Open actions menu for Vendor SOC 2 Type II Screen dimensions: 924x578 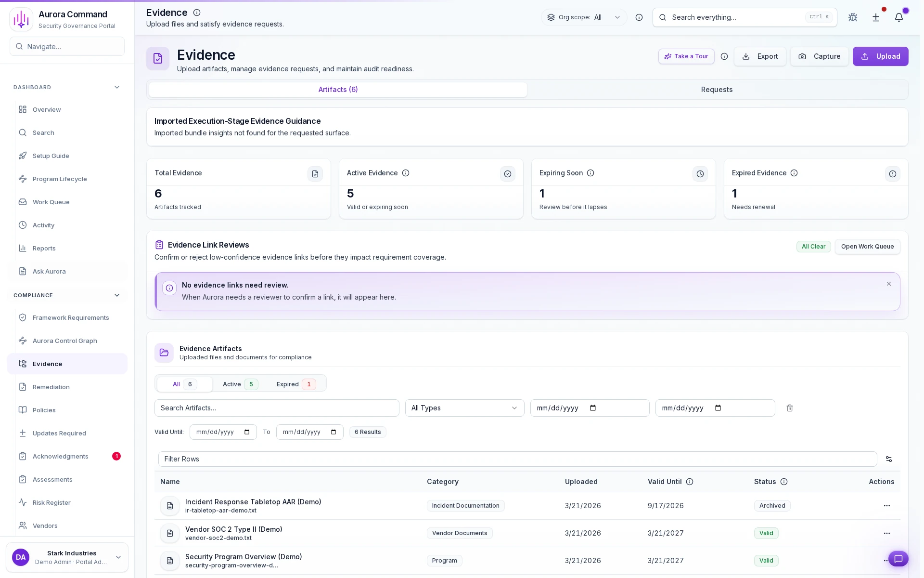coord(886,533)
